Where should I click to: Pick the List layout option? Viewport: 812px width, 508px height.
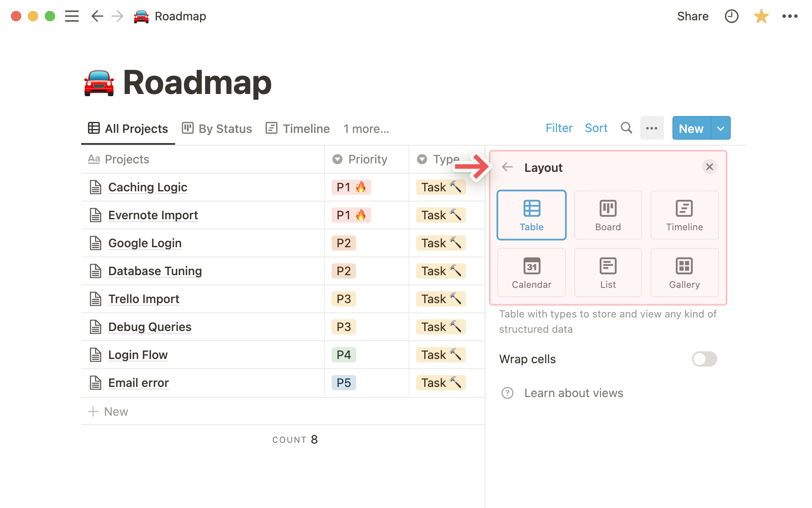[x=608, y=273]
